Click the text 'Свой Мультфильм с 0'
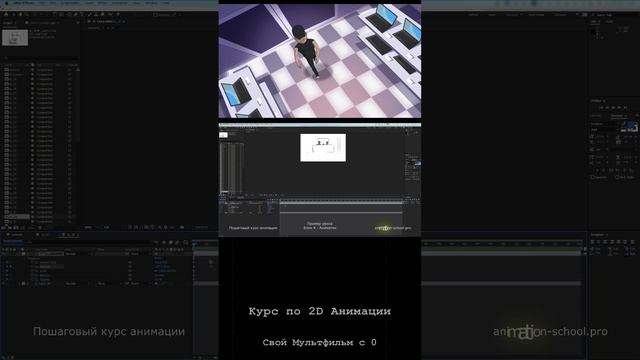640x360 pixels. [320, 342]
